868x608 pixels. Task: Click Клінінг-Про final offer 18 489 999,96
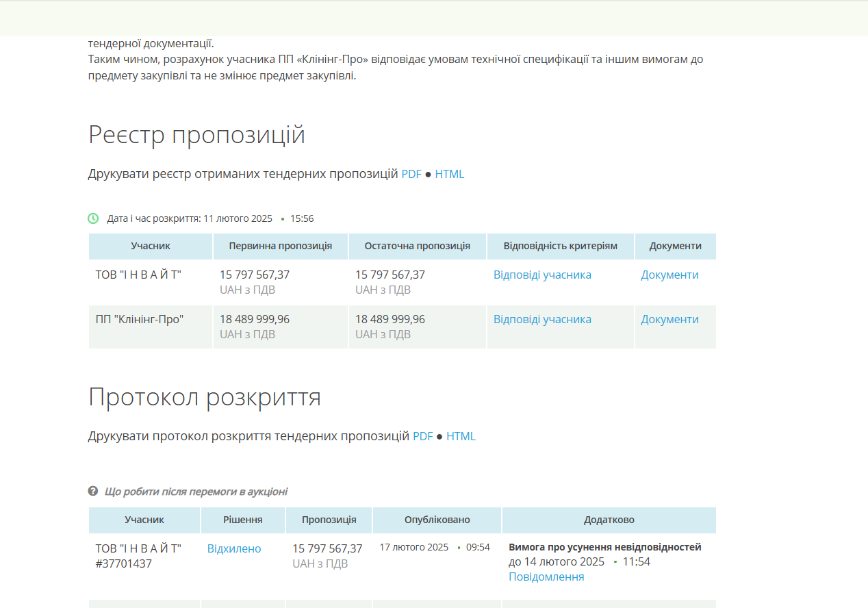(x=390, y=319)
